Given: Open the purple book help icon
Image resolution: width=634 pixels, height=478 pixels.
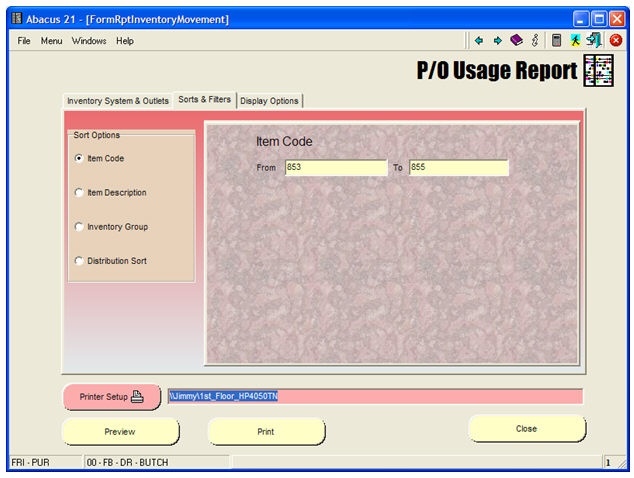Looking at the screenshot, I should (516, 41).
